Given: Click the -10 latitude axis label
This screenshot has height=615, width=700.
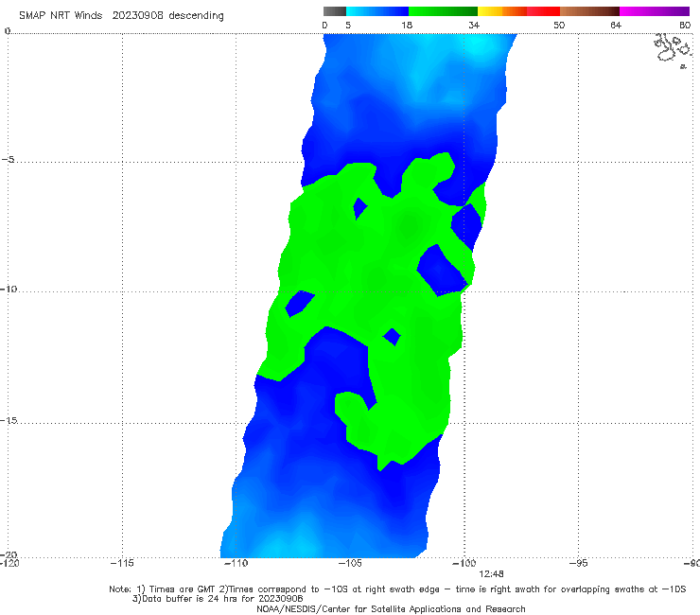Looking at the screenshot, I should click(8, 289).
